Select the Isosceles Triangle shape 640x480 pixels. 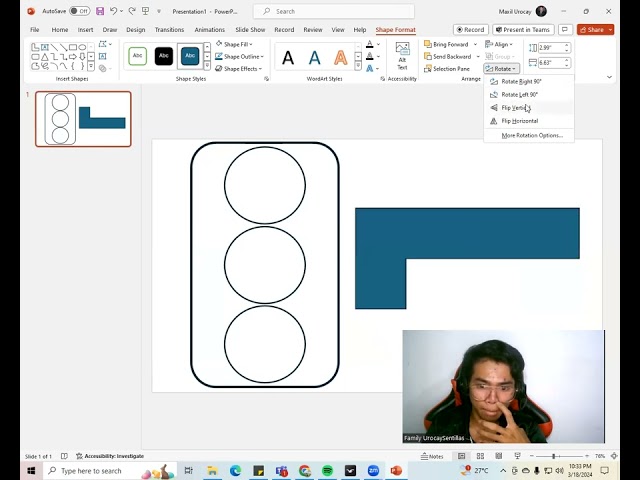44,57
